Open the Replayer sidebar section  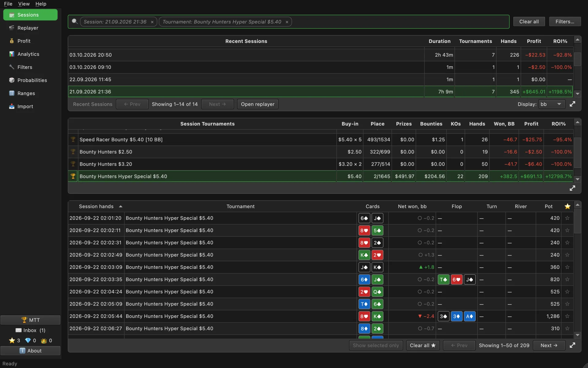pos(30,28)
